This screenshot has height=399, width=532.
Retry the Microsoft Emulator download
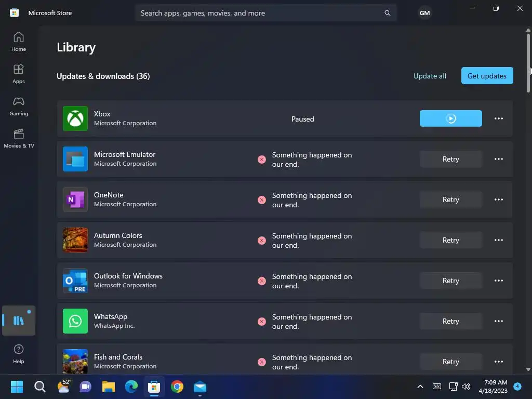point(450,159)
